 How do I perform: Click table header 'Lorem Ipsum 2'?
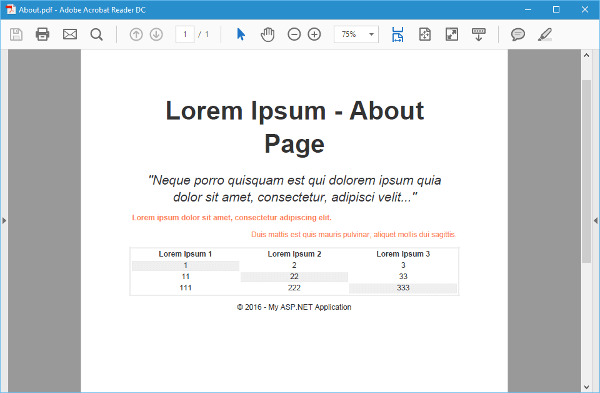[294, 254]
